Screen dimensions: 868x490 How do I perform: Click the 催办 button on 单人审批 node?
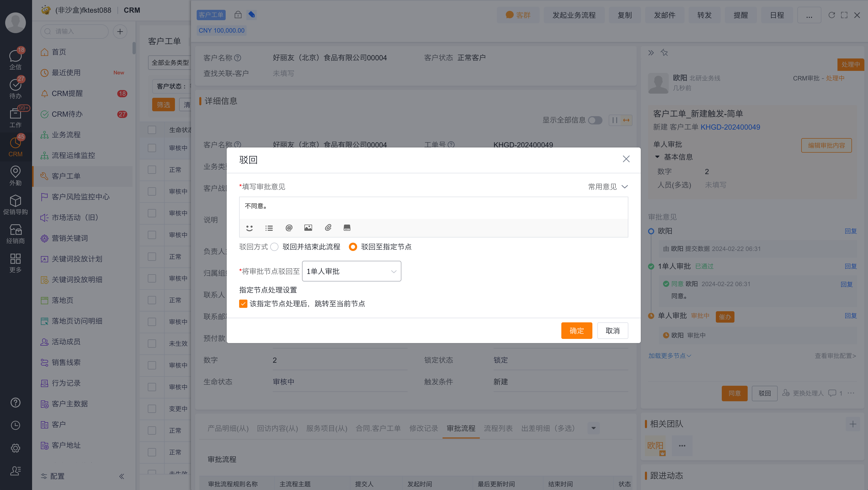coord(725,317)
